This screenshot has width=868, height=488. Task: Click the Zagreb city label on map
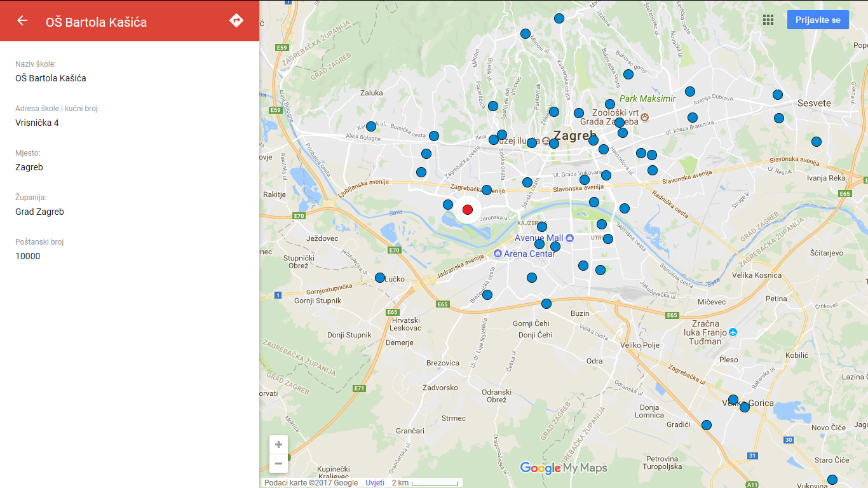click(x=576, y=136)
